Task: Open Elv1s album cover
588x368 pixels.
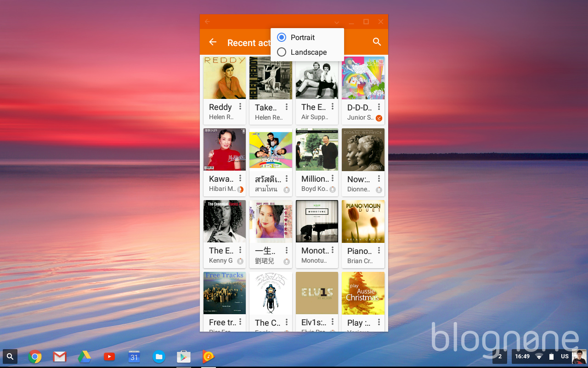Action: click(x=317, y=293)
